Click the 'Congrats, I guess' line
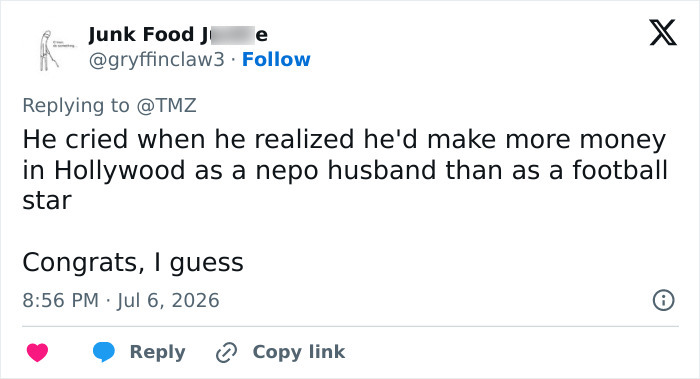This screenshot has height=379, width=700. pos(133,262)
